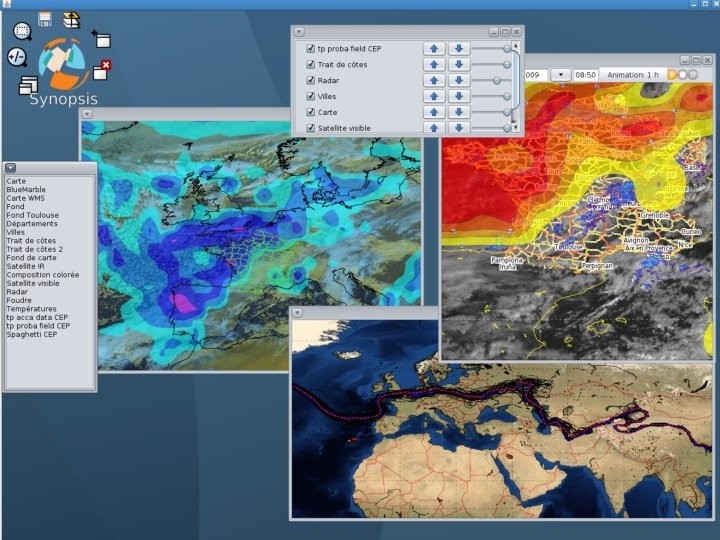Select 'Satellite IR' in the layer list
720x540 pixels.
tap(26, 266)
